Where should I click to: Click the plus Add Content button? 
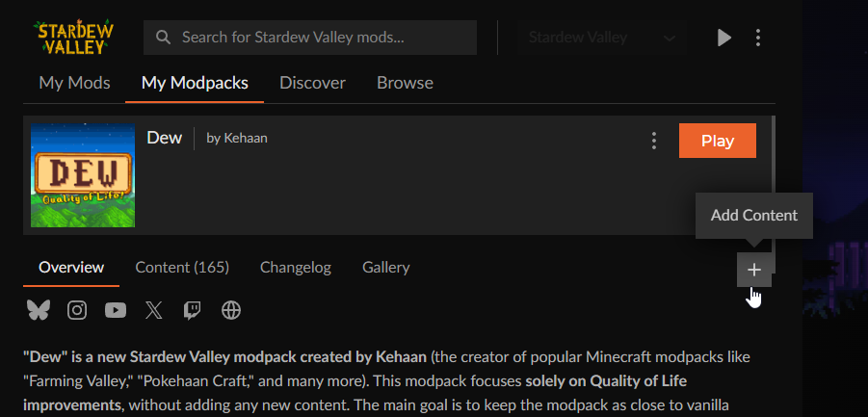754,270
